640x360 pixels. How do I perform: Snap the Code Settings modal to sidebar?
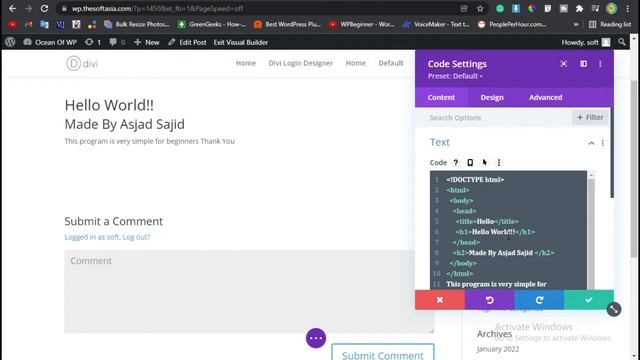point(584,64)
